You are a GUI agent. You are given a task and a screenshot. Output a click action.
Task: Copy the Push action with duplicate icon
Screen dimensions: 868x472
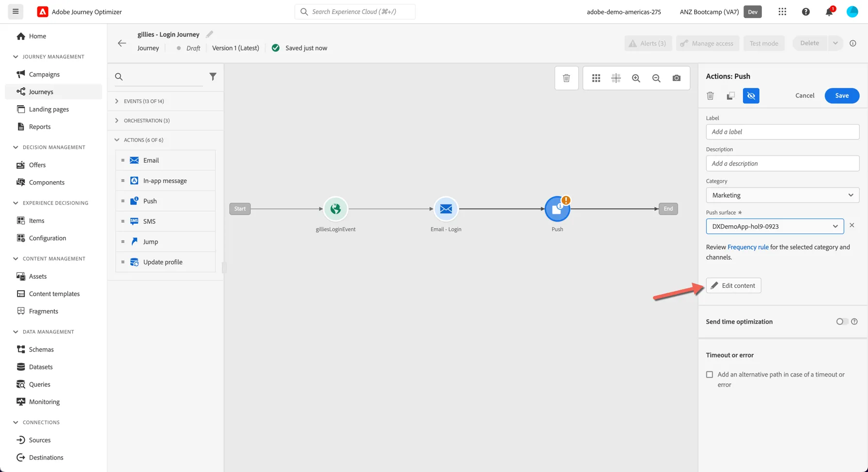click(x=731, y=95)
